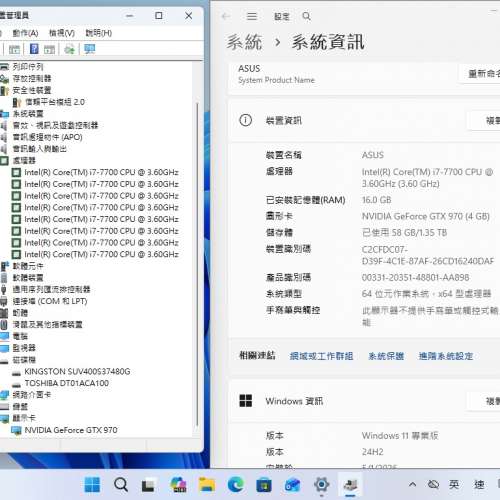Select 連接埠 (COM 和 LPT) category
This screenshot has height=500, width=500.
pos(50,301)
